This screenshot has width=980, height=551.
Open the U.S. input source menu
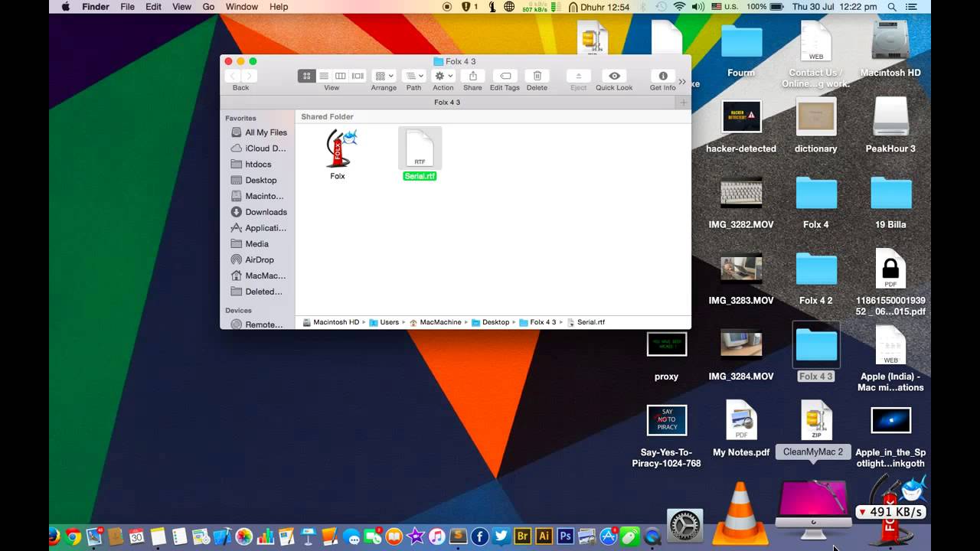tap(723, 7)
